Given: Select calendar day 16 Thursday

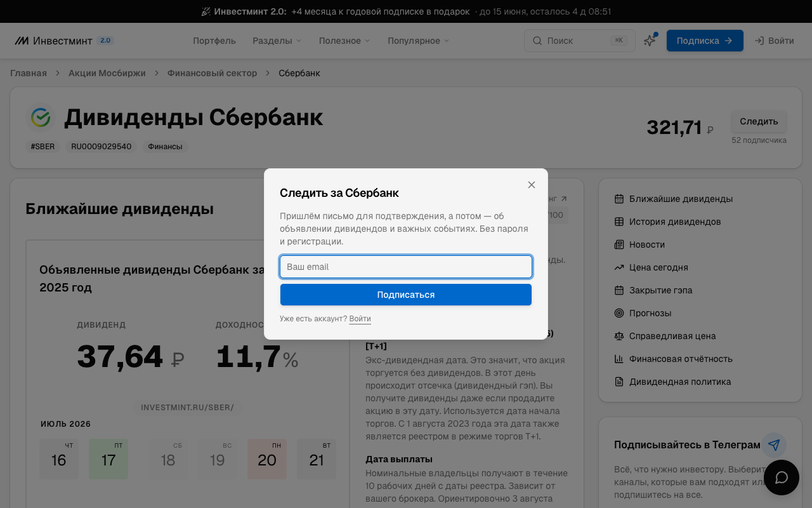Looking at the screenshot, I should coord(59,458).
